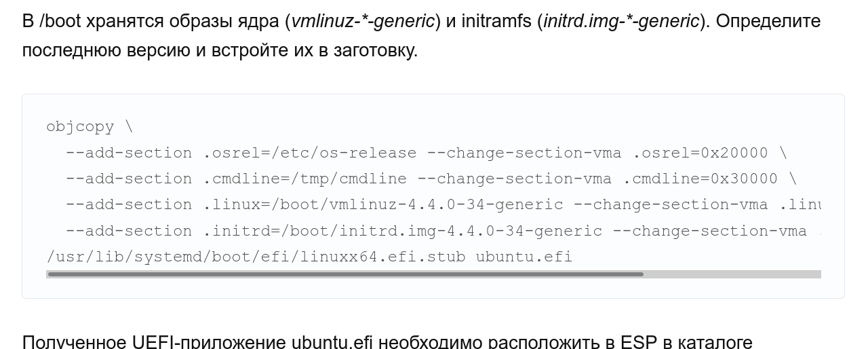The width and height of the screenshot is (868, 349).
Task: Click --add-section on the .initrd line
Action: click(129, 231)
